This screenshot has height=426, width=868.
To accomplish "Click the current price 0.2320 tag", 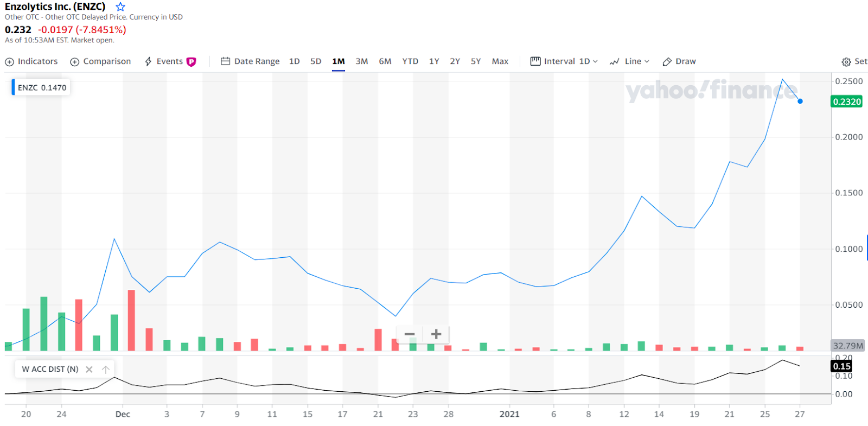I will 847,101.
